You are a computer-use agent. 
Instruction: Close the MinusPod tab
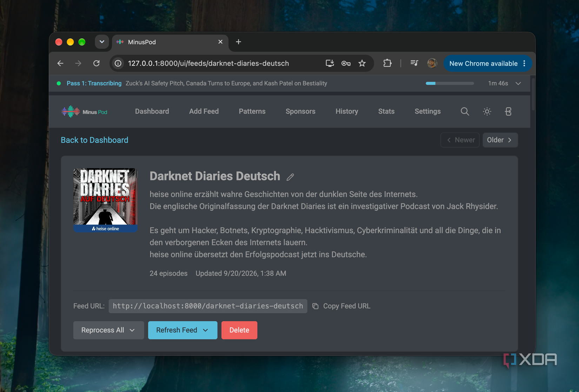220,42
